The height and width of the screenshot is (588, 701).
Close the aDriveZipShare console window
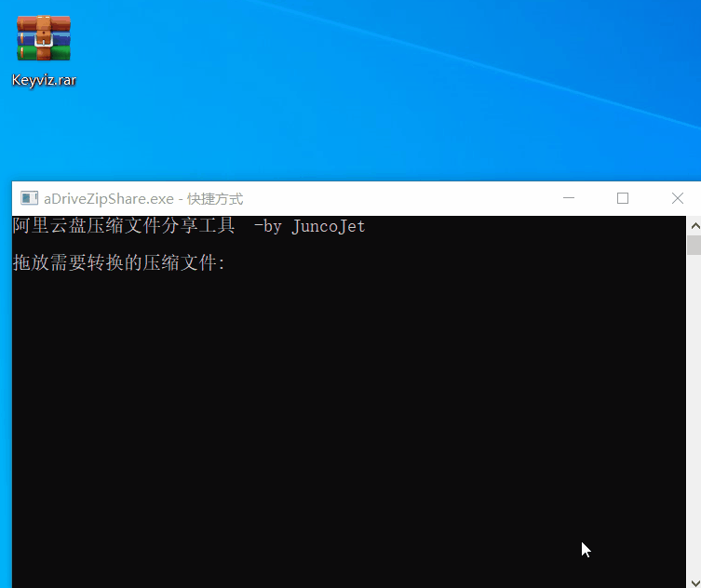(678, 198)
